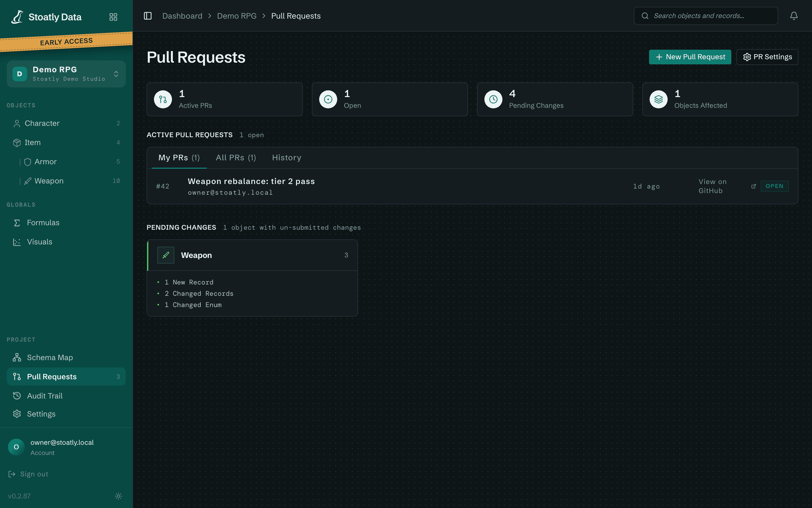Click the Stoatly Data stoat logo
812x508 pixels.
17,17
